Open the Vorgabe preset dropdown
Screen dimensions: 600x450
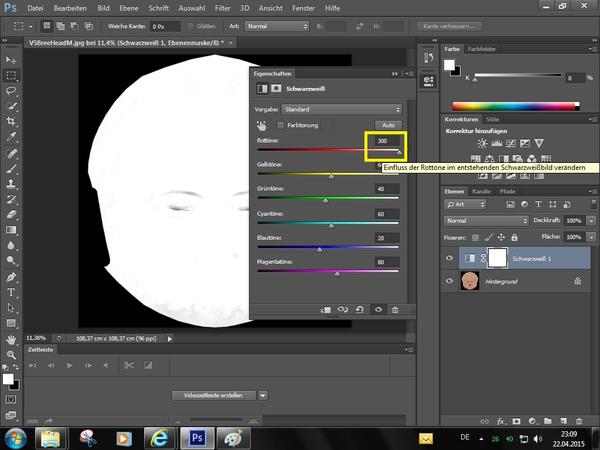click(x=342, y=108)
